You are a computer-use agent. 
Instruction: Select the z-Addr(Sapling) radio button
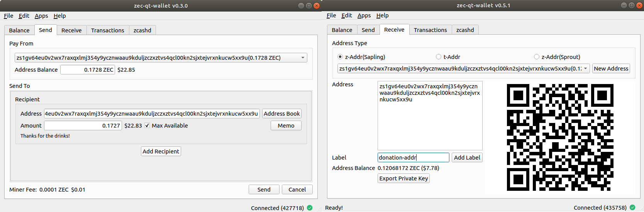click(x=340, y=57)
